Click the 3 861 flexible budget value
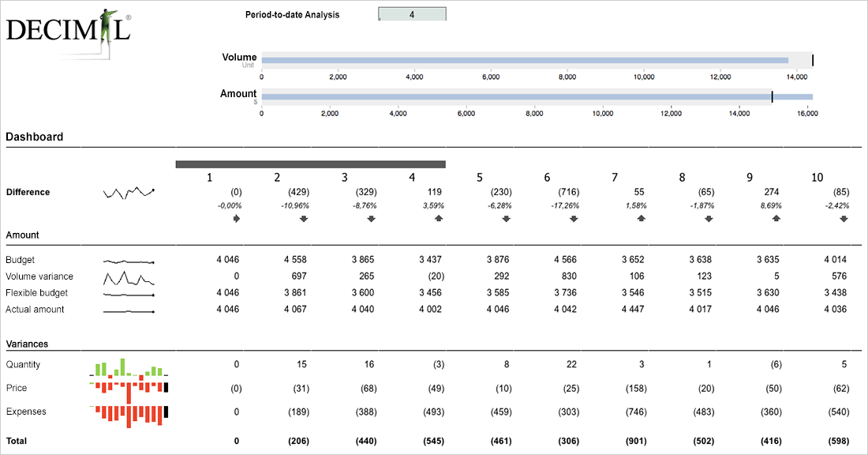 pyautogui.click(x=295, y=292)
